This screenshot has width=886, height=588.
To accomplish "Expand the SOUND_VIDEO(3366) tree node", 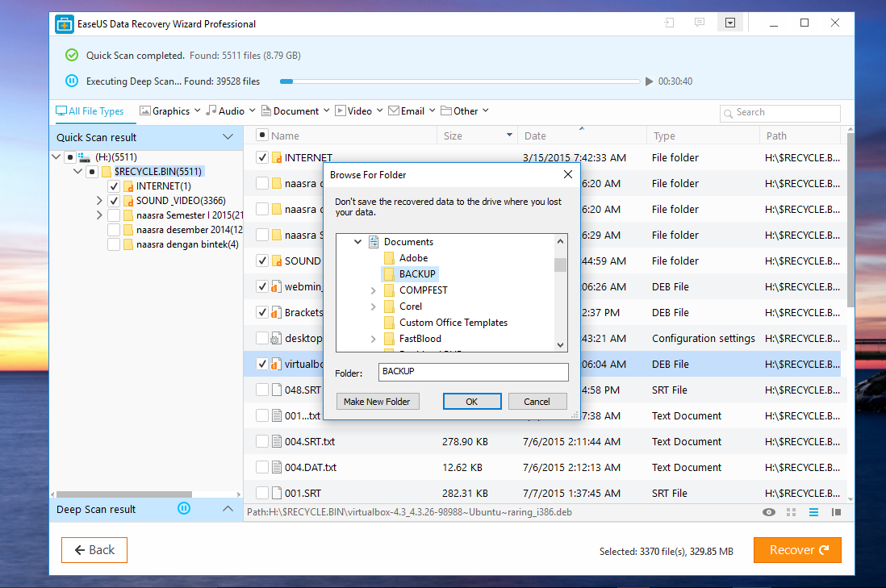I will click(99, 201).
